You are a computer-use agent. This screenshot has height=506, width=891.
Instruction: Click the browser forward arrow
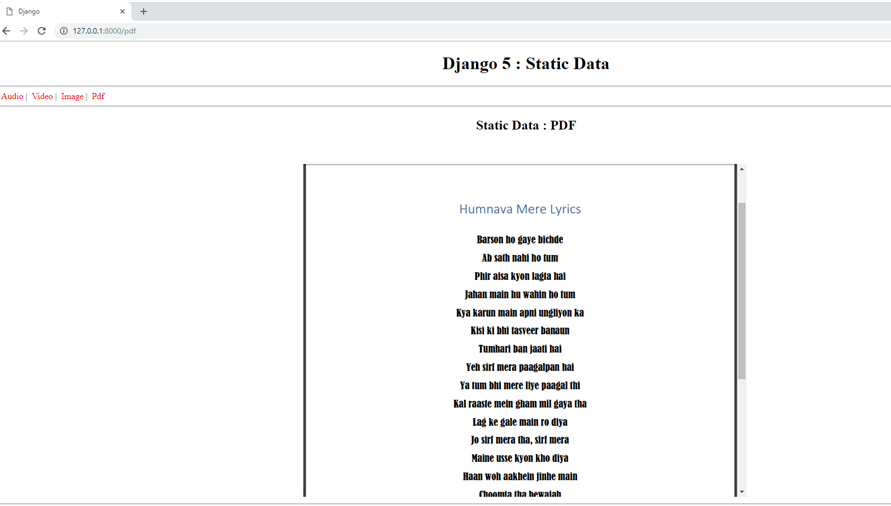pyautogui.click(x=24, y=31)
